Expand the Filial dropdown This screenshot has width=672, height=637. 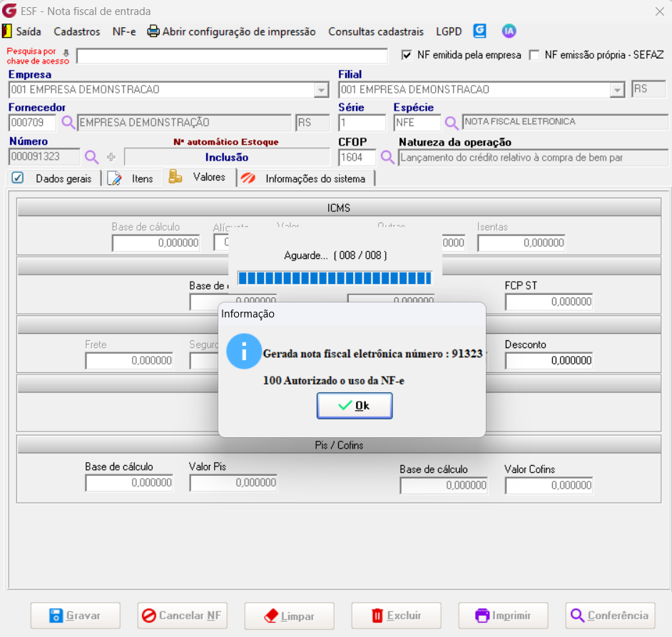617,91
